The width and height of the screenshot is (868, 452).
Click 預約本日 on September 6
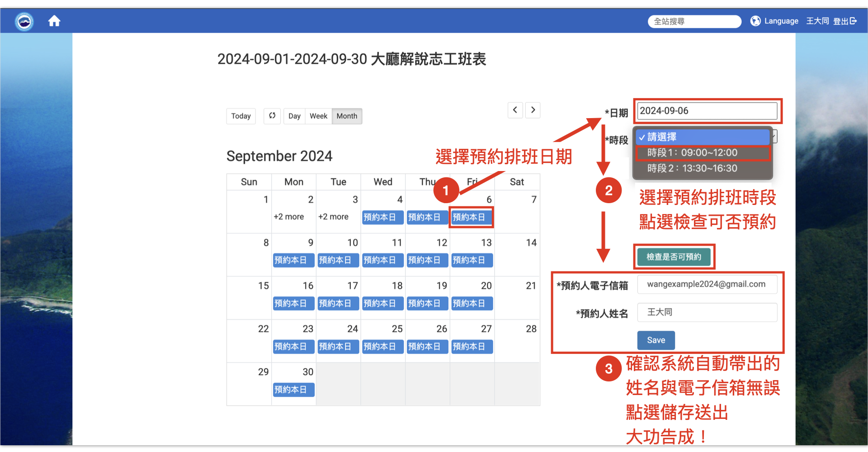pos(471,217)
